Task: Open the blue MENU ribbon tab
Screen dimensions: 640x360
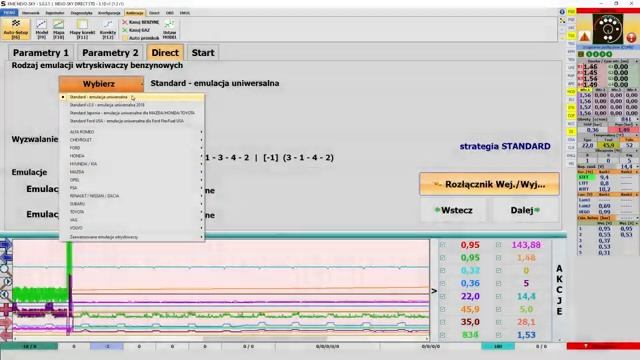Action: pos(9,13)
